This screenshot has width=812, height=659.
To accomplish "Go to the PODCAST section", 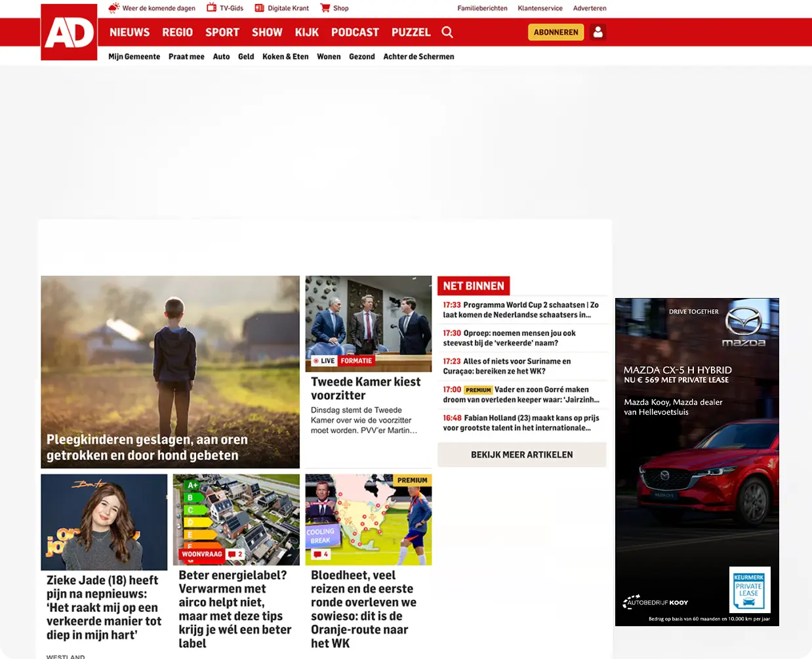I will [355, 32].
